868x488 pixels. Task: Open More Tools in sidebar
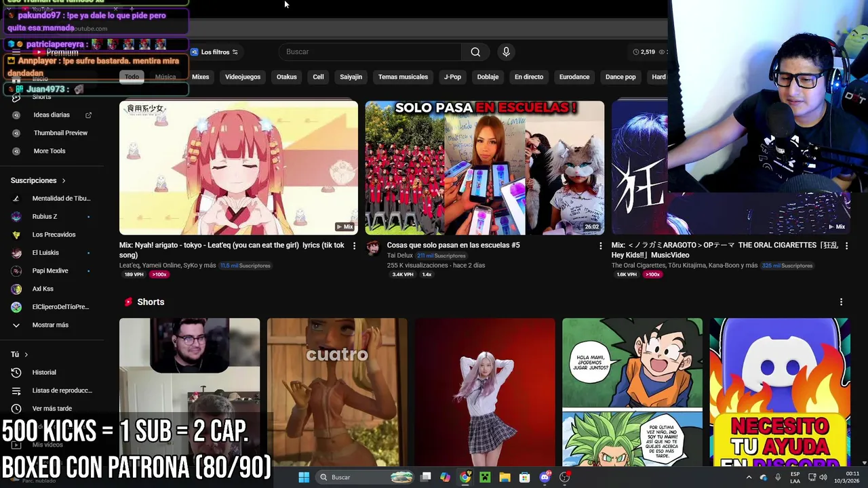tap(50, 151)
